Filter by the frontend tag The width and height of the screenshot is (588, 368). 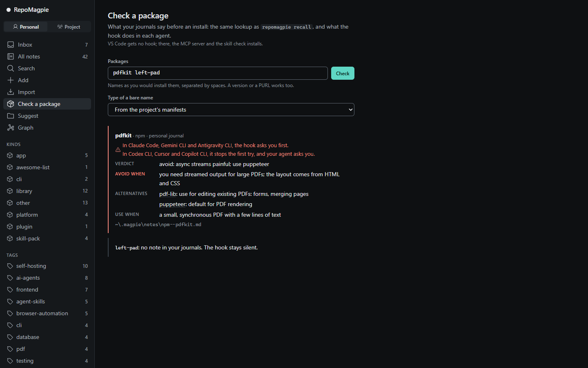tap(47, 289)
